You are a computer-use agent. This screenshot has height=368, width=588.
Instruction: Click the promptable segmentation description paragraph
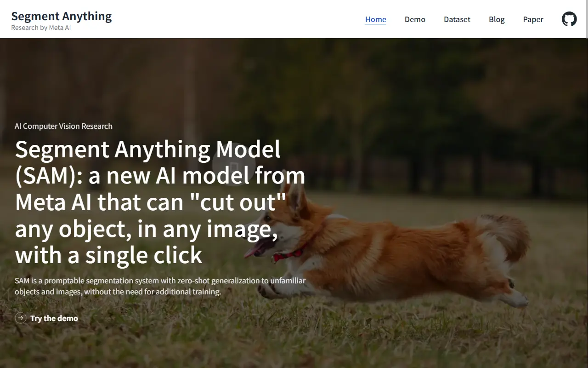160,286
